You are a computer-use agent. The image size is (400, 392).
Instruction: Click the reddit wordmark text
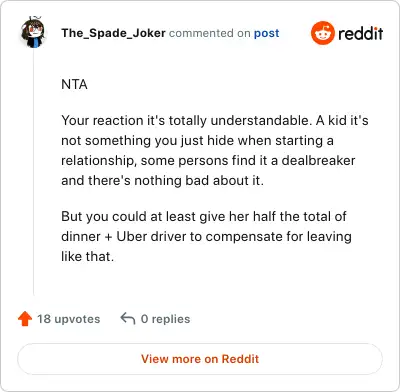click(x=360, y=33)
